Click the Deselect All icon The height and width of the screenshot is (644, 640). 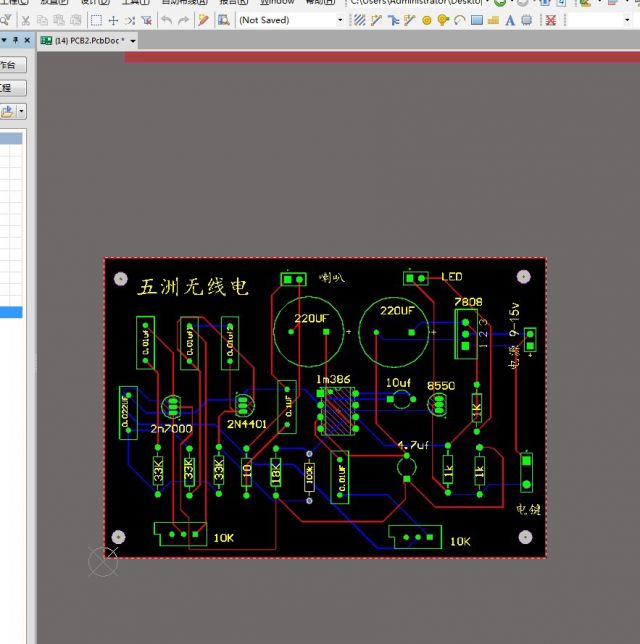129,20
